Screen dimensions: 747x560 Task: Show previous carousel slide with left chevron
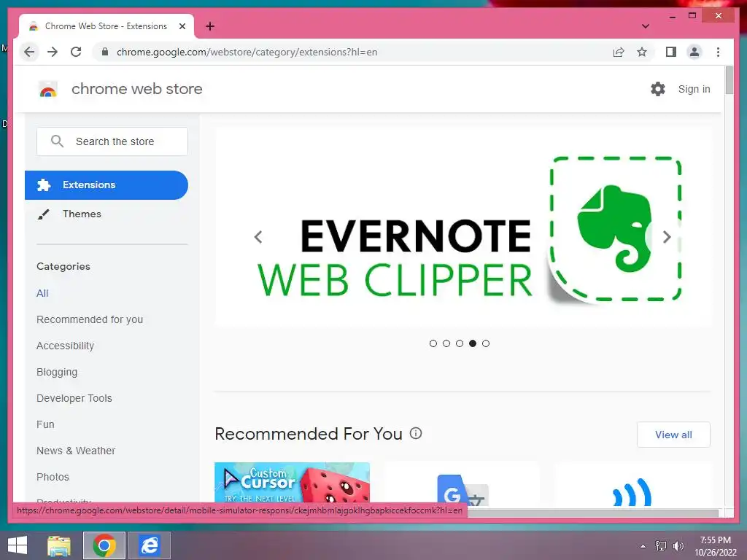coord(258,237)
